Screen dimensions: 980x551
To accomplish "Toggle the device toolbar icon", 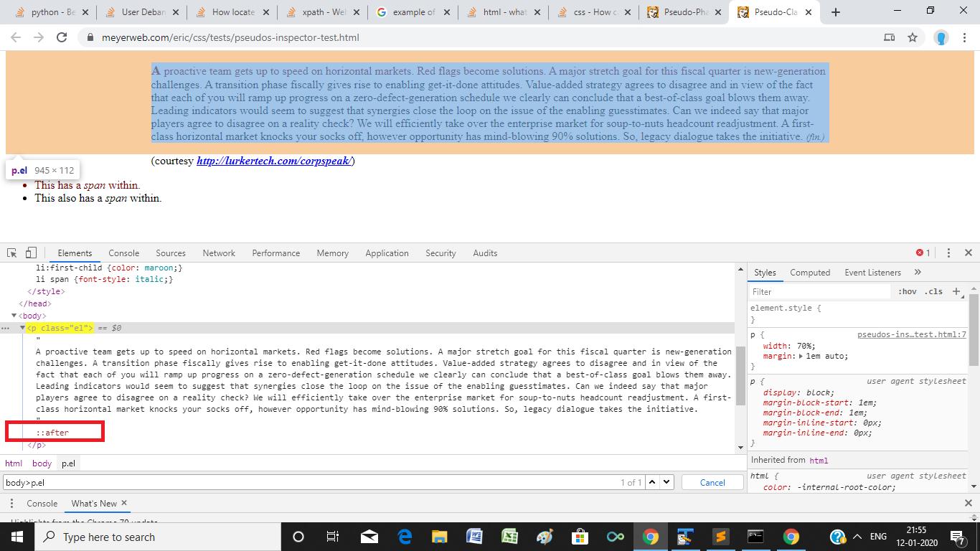I will (x=31, y=253).
